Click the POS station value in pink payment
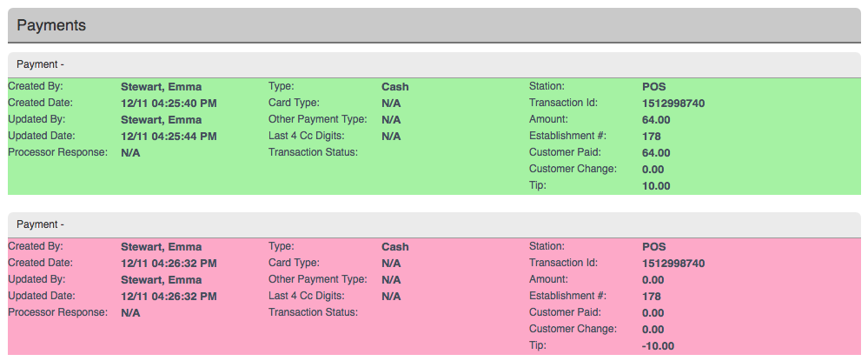Image resolution: width=868 pixels, height=361 pixels. click(653, 247)
